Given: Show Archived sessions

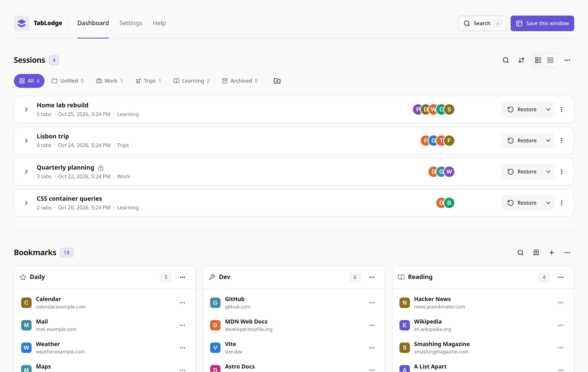Looking at the screenshot, I should tap(240, 81).
